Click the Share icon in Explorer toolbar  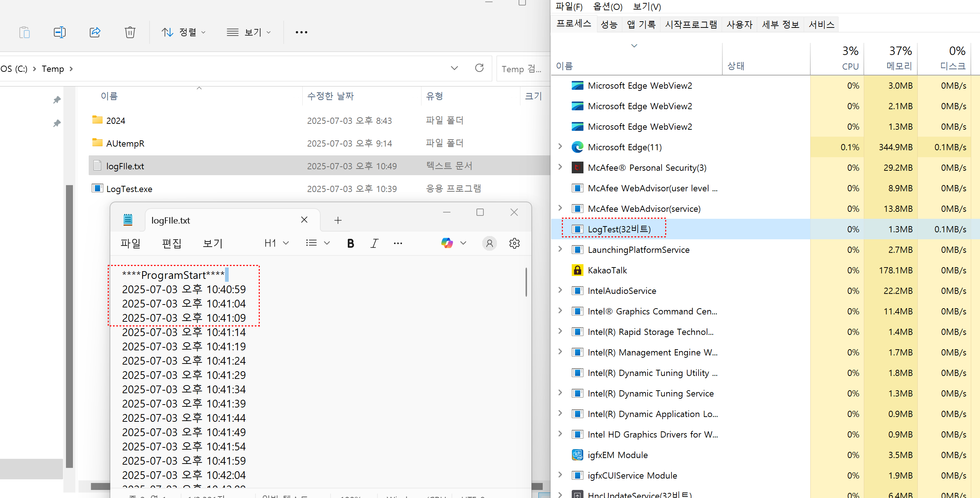coord(95,32)
